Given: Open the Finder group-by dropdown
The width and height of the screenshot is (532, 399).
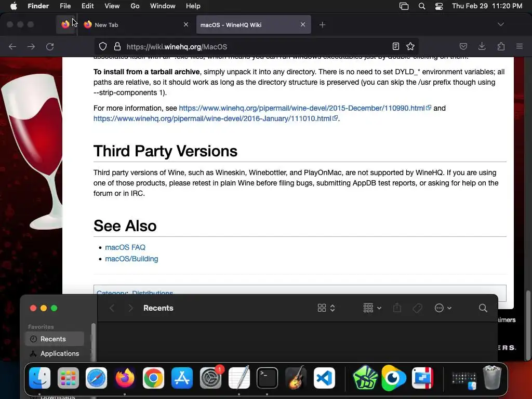Looking at the screenshot, I should click(x=372, y=308).
